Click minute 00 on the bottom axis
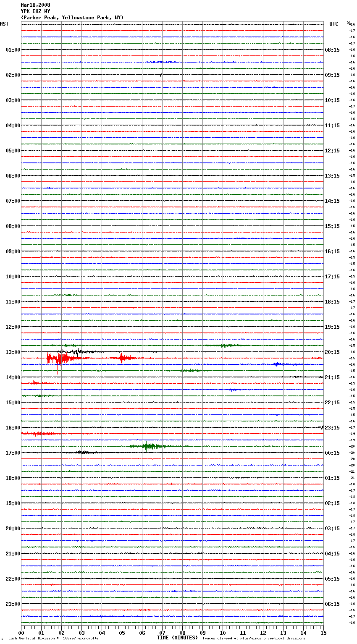Image resolution: width=357 pixels, height=644 pixels. coord(21,633)
